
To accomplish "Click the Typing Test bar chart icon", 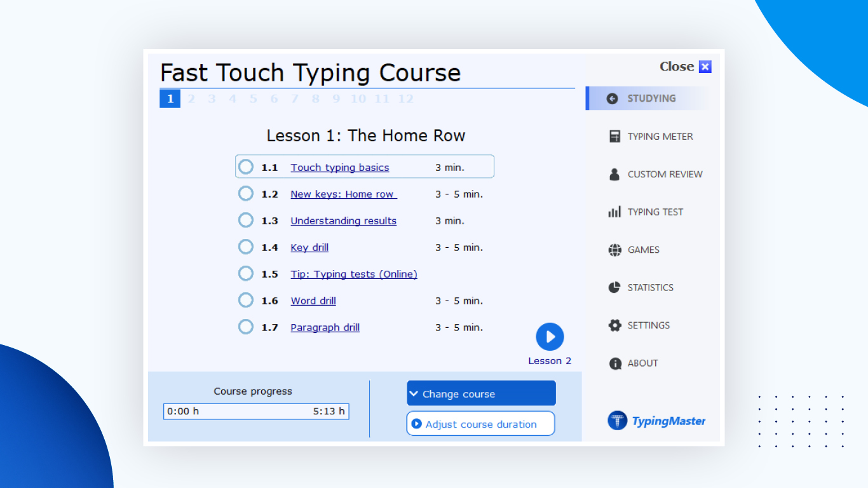I will tap(614, 212).
